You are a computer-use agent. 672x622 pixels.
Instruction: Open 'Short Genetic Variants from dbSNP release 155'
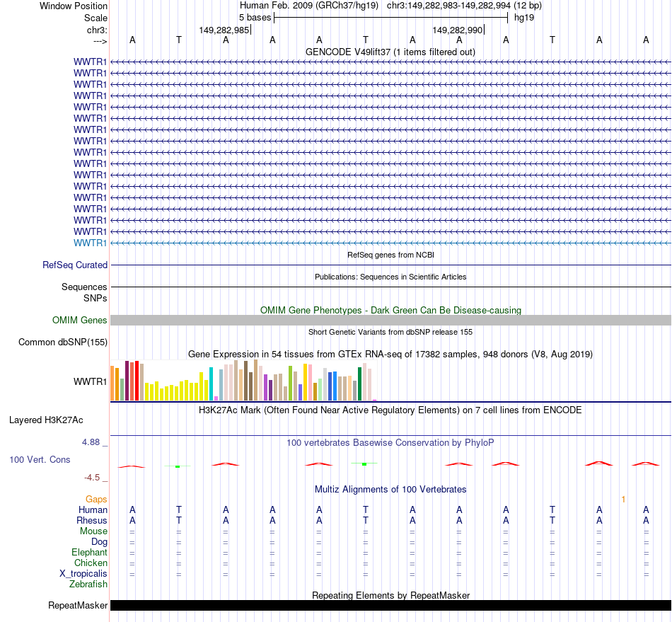pos(390,332)
